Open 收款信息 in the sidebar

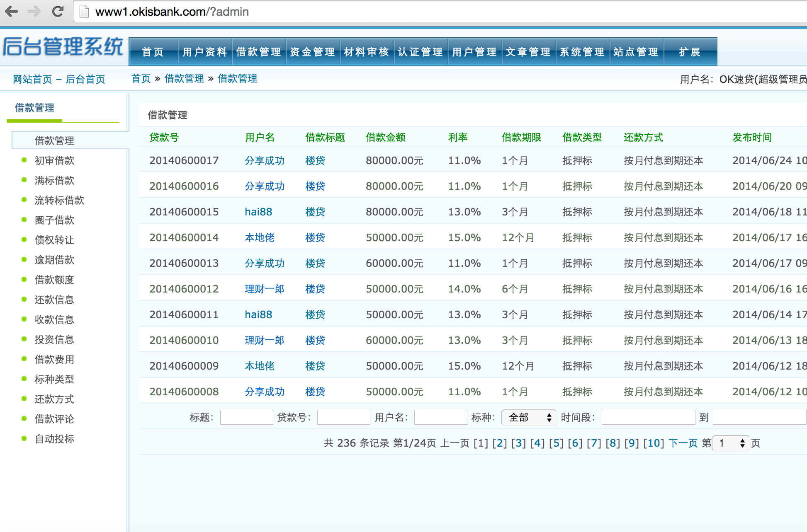54,319
